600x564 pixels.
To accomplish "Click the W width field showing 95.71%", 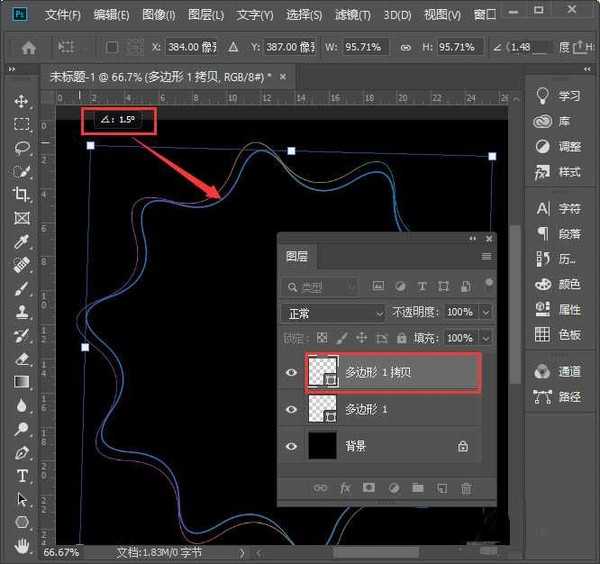I will pos(362,47).
